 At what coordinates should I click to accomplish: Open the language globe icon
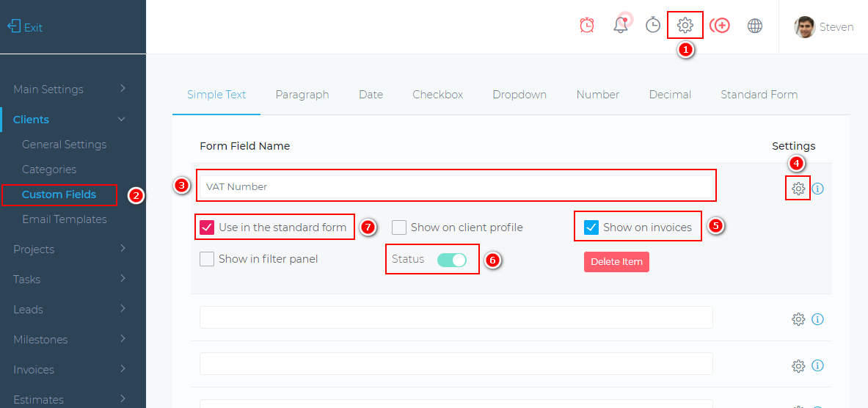click(754, 26)
